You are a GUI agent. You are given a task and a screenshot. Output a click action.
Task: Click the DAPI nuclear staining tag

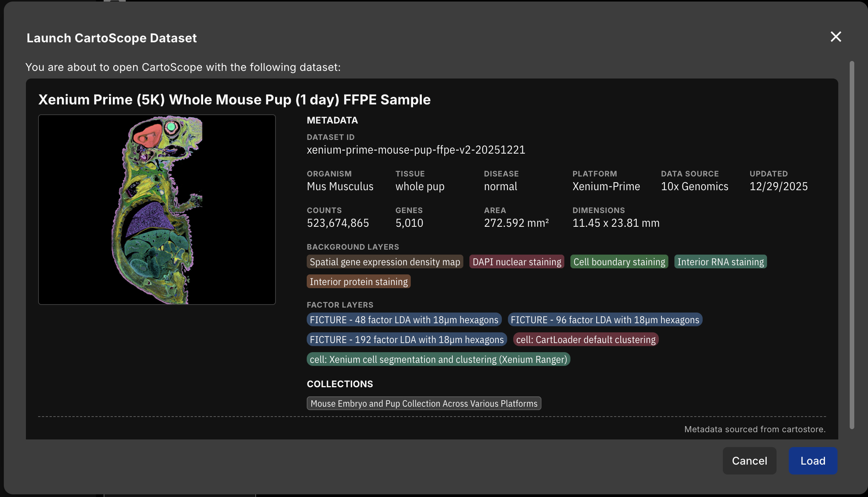click(517, 262)
